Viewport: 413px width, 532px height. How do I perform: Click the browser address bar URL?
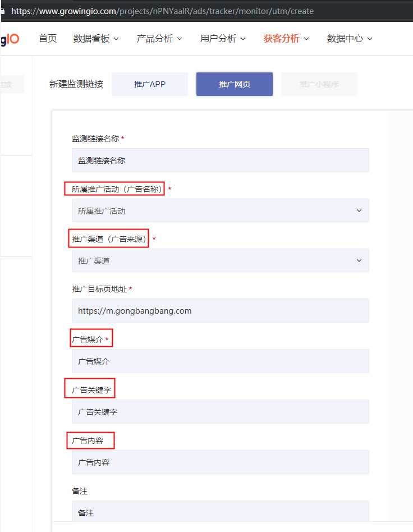click(x=163, y=10)
